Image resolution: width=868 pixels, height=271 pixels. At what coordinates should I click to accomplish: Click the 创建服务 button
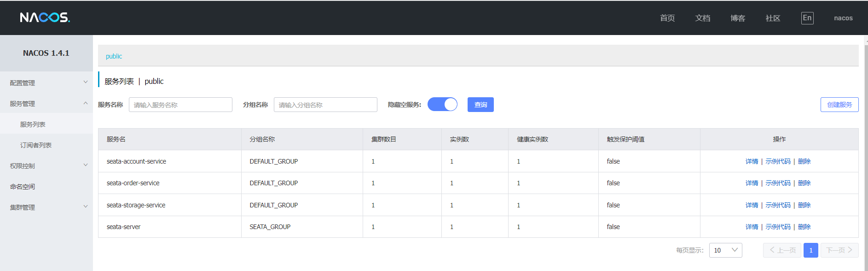839,105
